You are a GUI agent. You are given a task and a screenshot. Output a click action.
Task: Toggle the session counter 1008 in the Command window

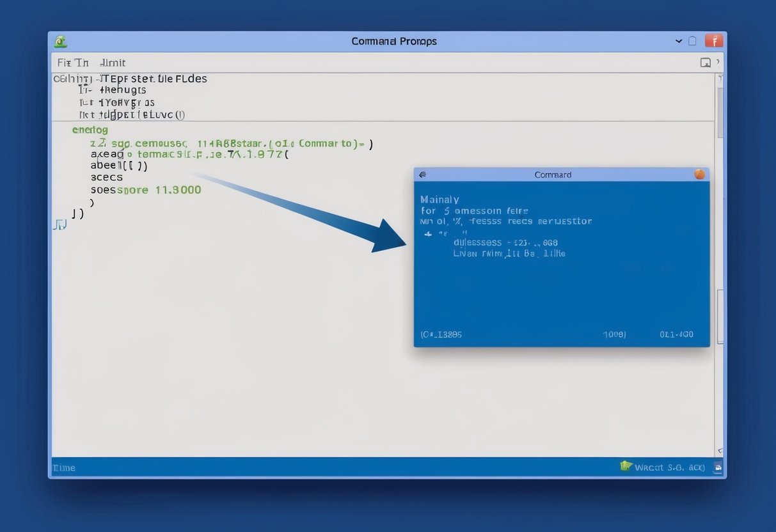614,334
